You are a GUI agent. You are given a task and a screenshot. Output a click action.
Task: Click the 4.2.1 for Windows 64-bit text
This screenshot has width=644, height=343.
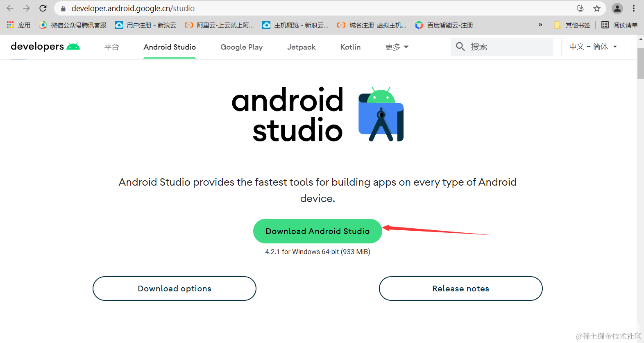point(317,252)
